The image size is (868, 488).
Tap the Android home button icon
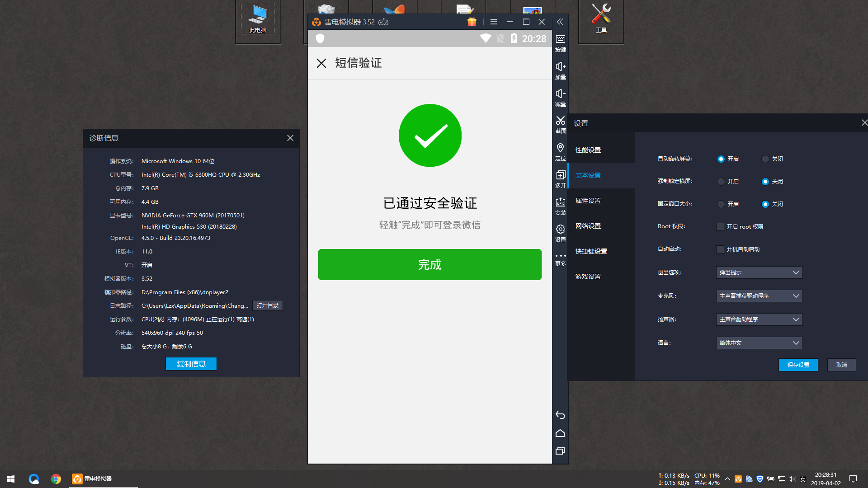560,433
